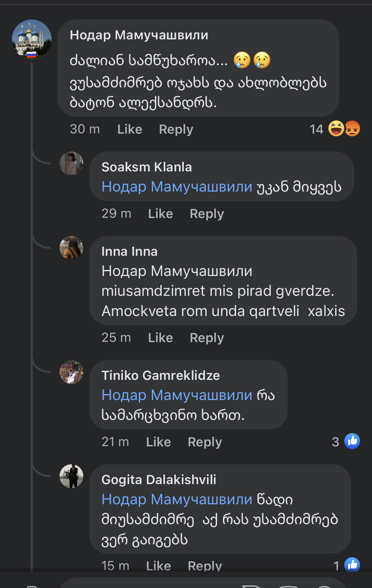Reply to Soaksm Klanla's comment
Screen dimensions: 372x588
[207, 213]
